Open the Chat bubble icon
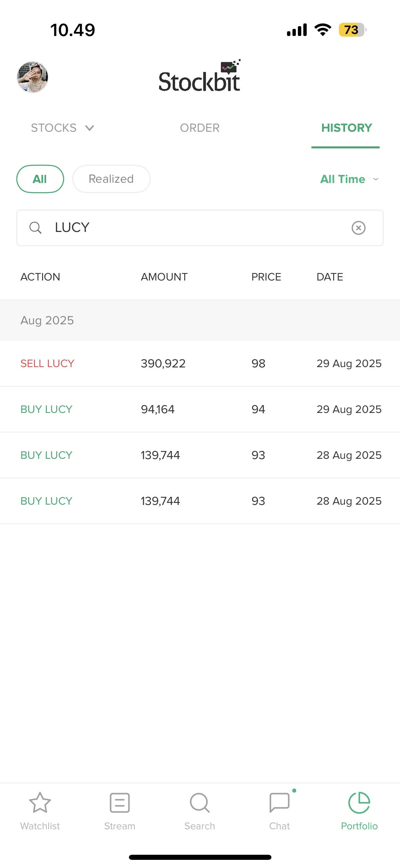This screenshot has width=400, height=868. click(279, 803)
